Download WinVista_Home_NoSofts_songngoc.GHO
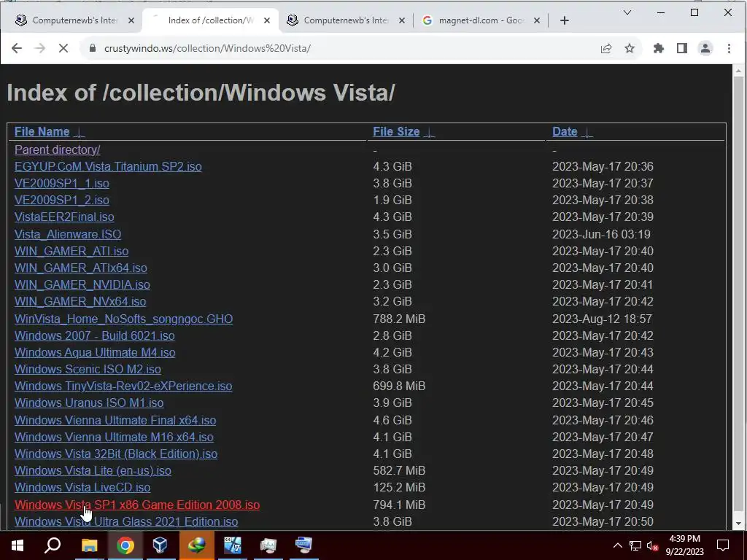747x560 pixels. 123,319
